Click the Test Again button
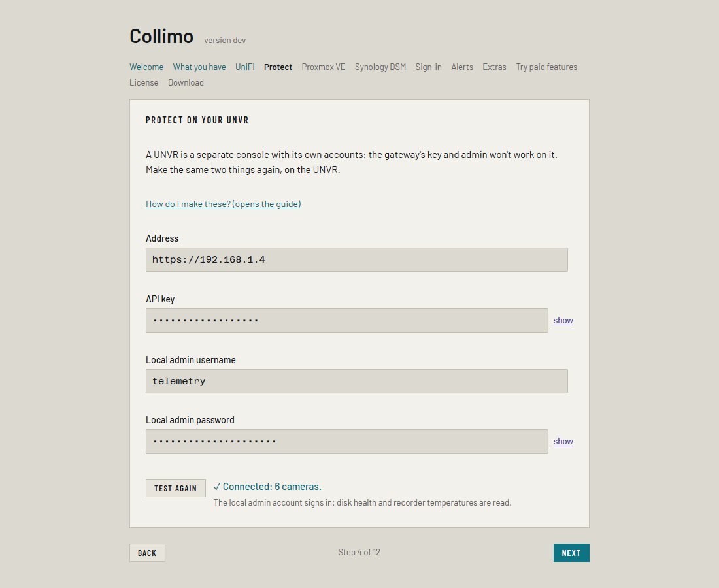The width and height of the screenshot is (719, 588). pos(176,488)
